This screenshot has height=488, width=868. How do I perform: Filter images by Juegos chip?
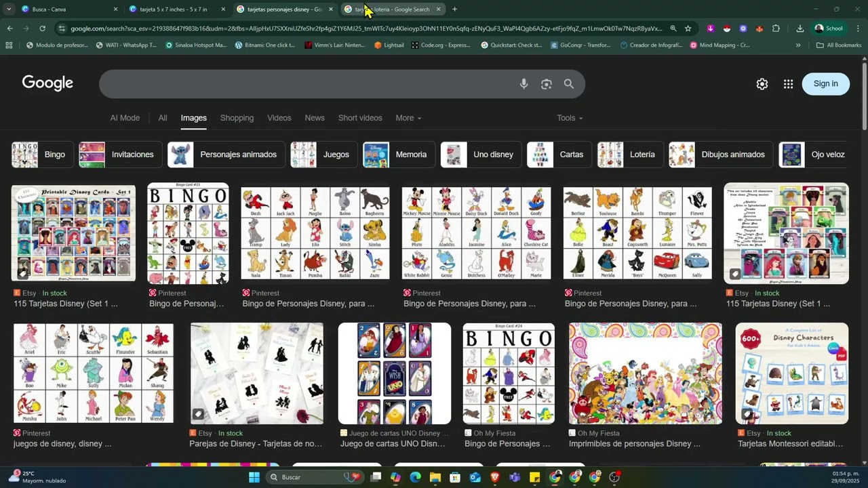click(x=324, y=155)
